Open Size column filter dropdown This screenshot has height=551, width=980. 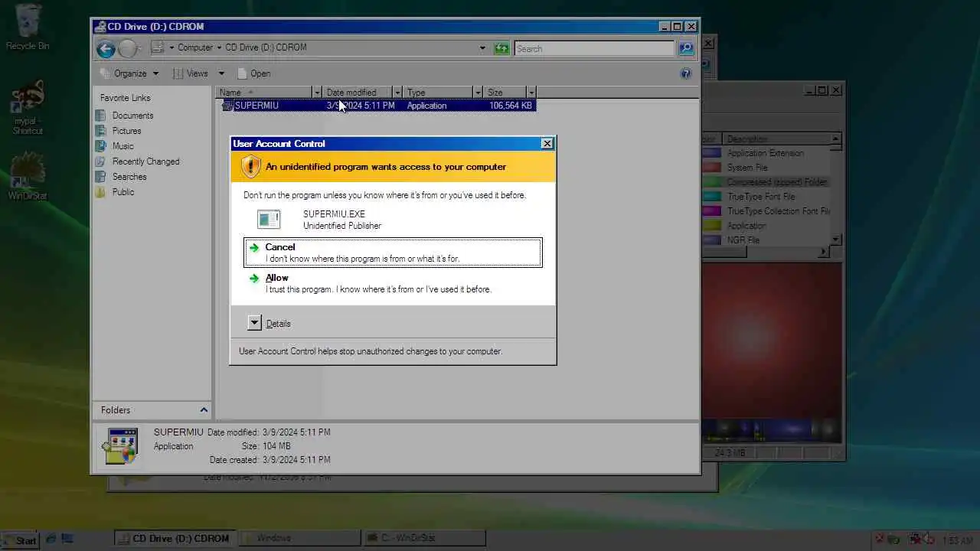pyautogui.click(x=531, y=93)
